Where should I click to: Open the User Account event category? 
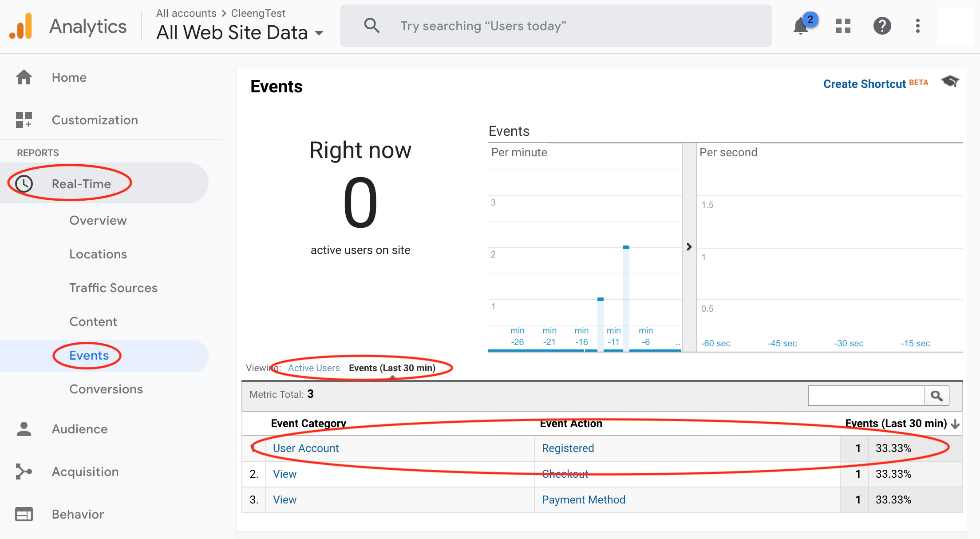point(306,448)
